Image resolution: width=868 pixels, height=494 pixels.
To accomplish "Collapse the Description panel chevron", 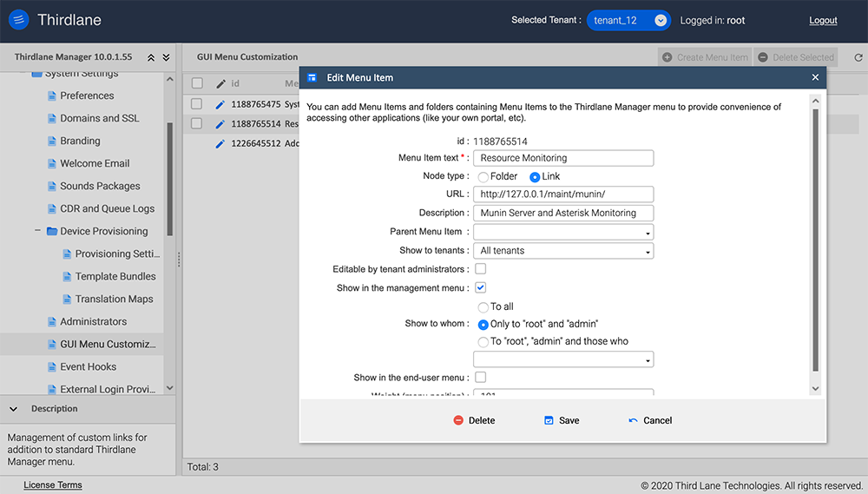I will click(13, 409).
